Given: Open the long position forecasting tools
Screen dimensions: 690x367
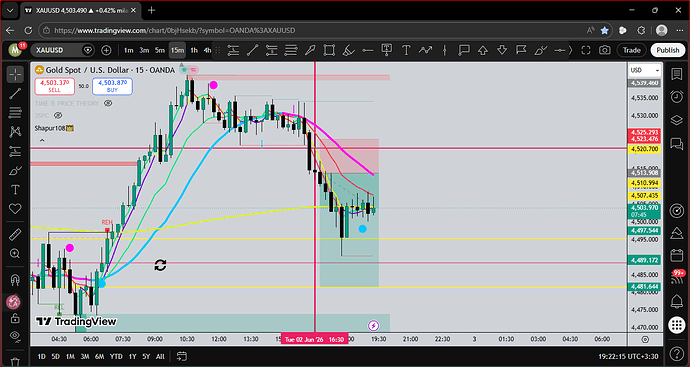Looking at the screenshot, I should click(x=15, y=151).
